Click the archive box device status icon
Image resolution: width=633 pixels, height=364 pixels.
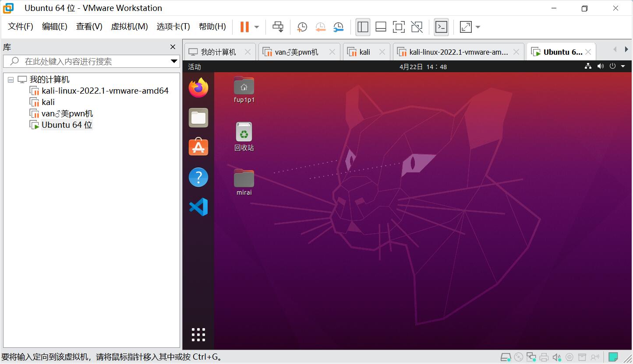(582, 357)
